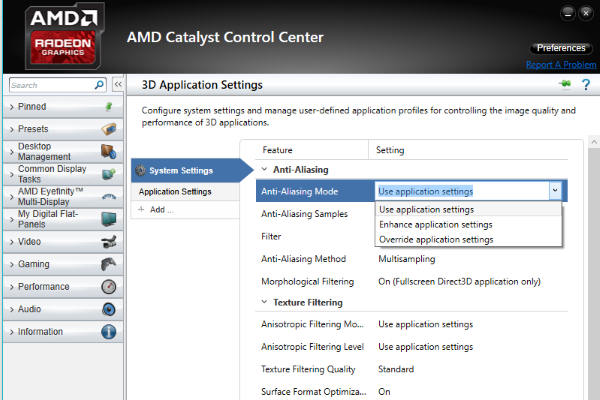Open the Information category
Viewport: 600px width, 400px height.
pyautogui.click(x=63, y=332)
